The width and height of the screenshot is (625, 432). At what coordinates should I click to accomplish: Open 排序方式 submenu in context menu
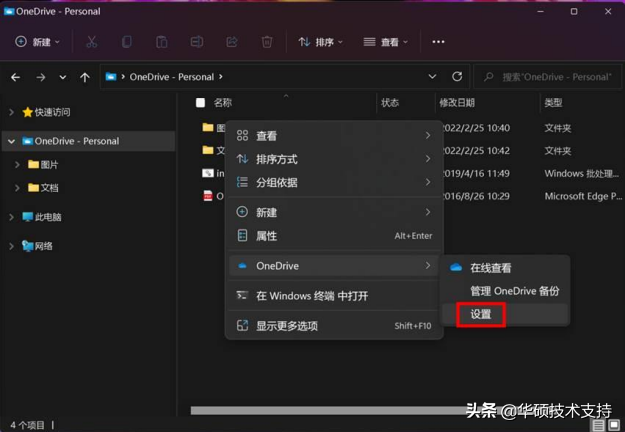coord(334,159)
